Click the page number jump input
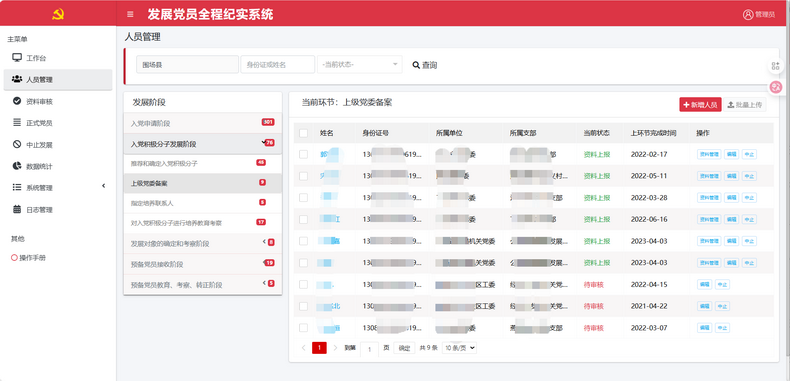The height and width of the screenshot is (381, 790). coord(369,349)
